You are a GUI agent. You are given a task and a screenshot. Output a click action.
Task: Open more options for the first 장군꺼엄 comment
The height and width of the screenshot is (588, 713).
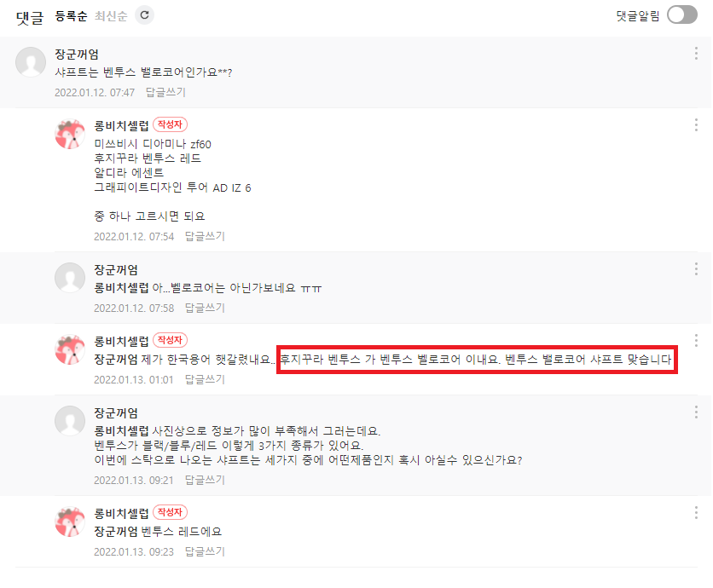click(x=696, y=53)
